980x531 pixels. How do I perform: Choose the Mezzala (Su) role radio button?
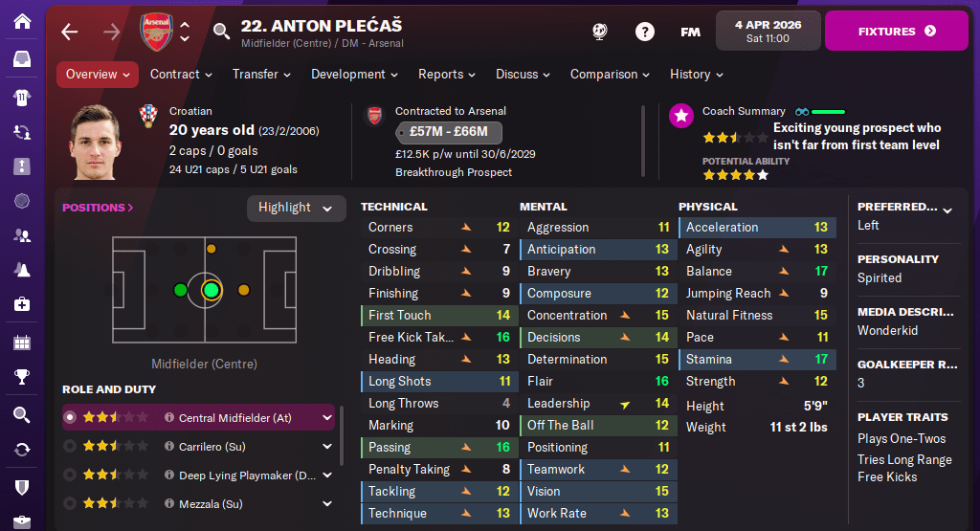point(69,503)
